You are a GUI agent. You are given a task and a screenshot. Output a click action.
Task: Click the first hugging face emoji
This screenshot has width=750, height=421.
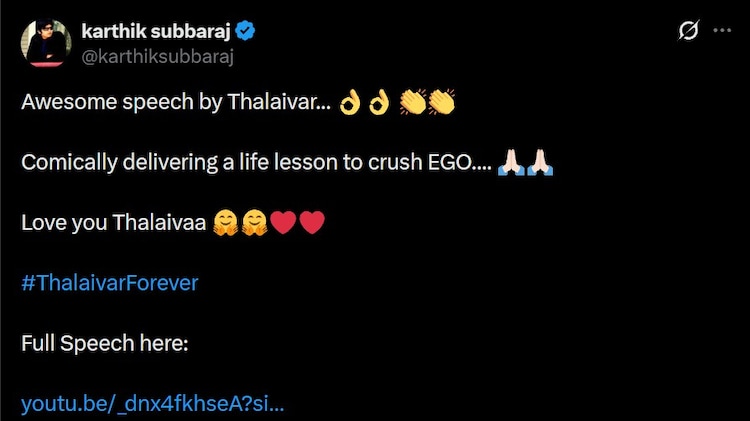click(x=225, y=223)
